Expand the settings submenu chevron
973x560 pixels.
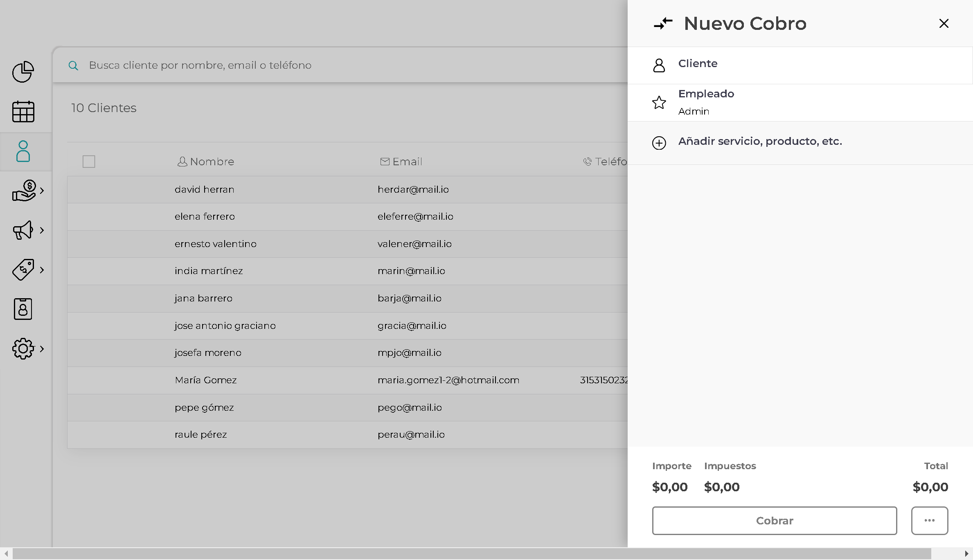[42, 349]
